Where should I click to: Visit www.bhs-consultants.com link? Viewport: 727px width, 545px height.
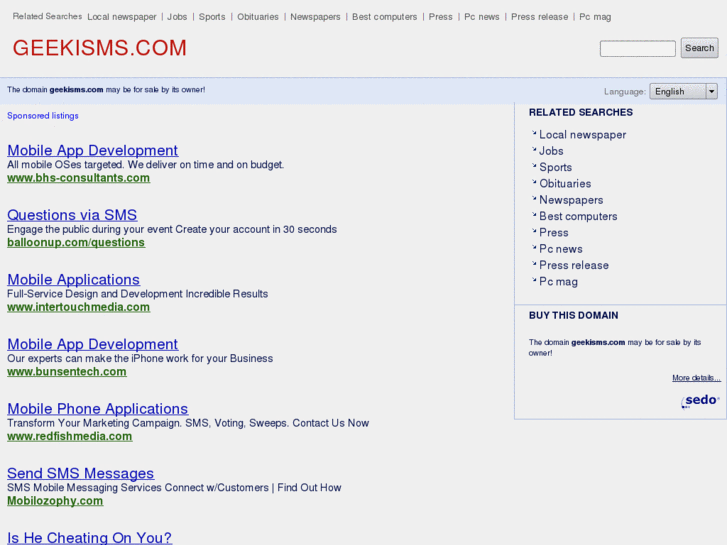coord(78,178)
